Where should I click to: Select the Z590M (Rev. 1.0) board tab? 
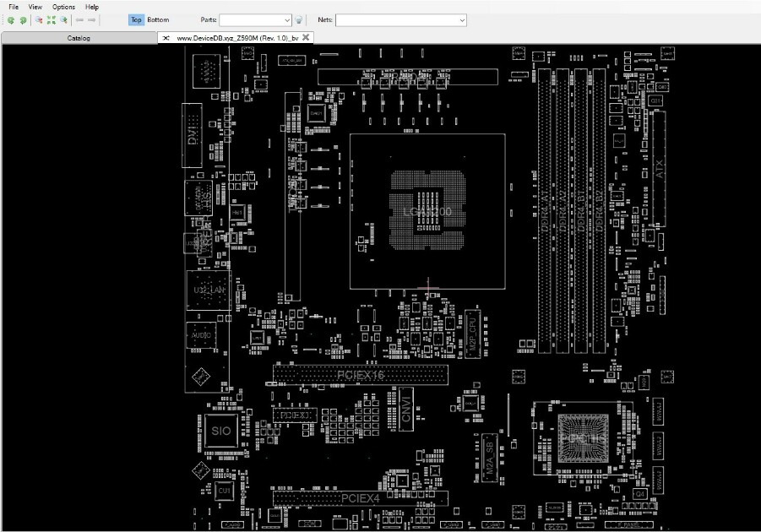tap(237, 38)
